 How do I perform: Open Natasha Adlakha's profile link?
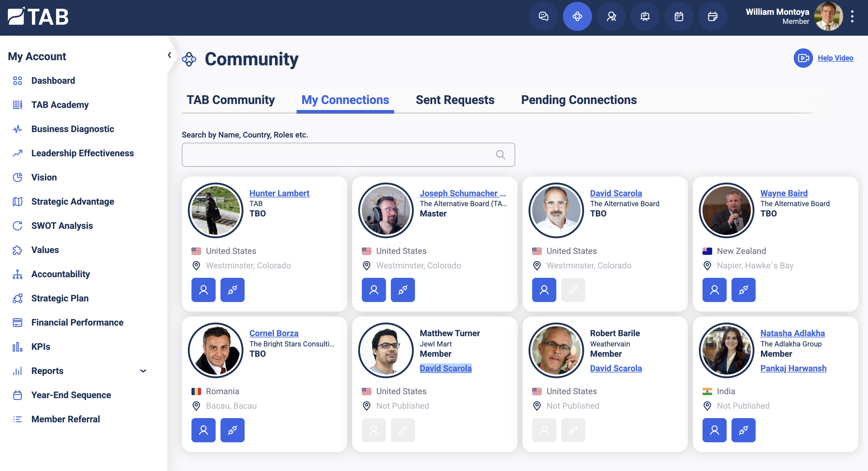792,333
